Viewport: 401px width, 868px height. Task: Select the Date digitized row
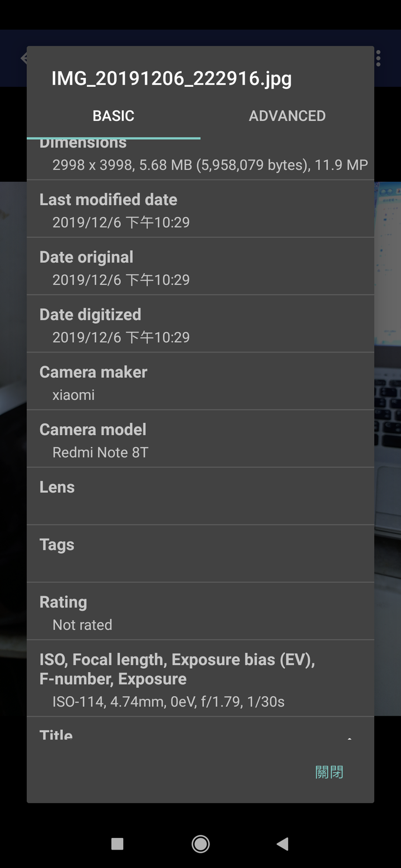coord(200,324)
